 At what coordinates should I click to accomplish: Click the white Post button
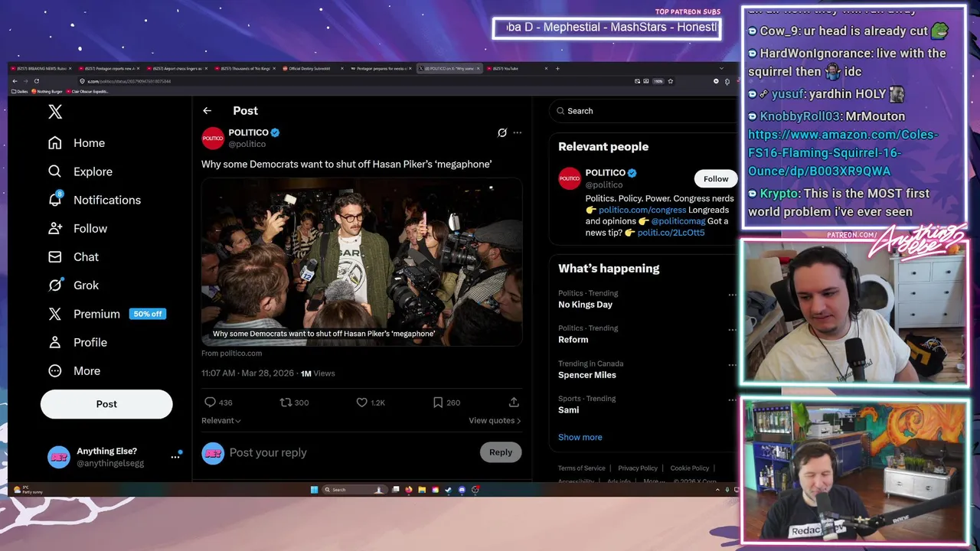[x=106, y=404]
